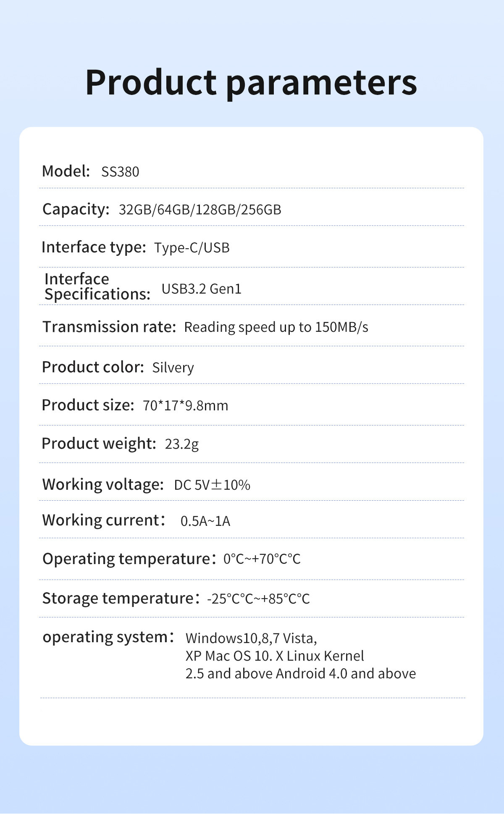The width and height of the screenshot is (504, 814).
Task: Click the Product parameters heading
Action: pyautogui.click(x=251, y=83)
